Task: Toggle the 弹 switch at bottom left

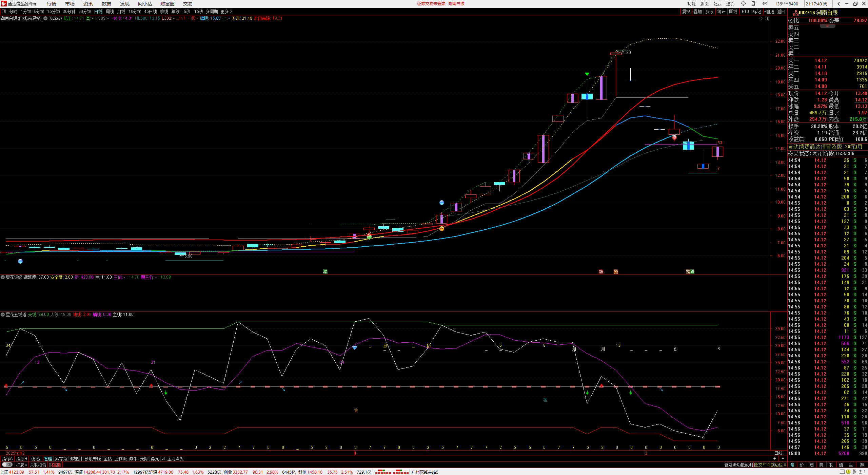Action: [7, 465]
